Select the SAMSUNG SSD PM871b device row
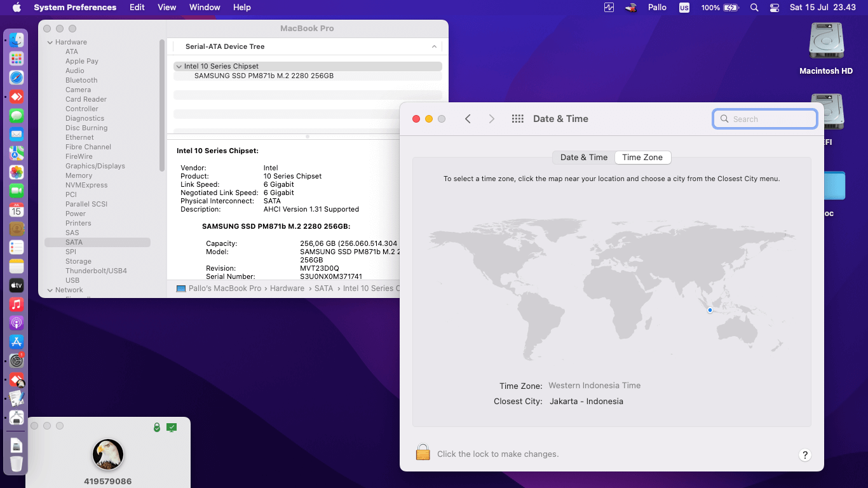 308,76
